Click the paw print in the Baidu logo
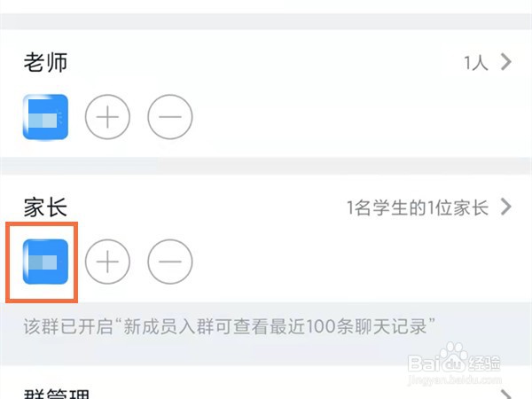 pos(454,353)
